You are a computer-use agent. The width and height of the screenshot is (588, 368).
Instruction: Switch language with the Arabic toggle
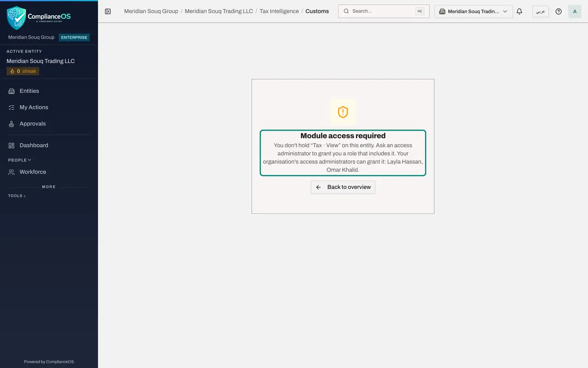(x=541, y=11)
